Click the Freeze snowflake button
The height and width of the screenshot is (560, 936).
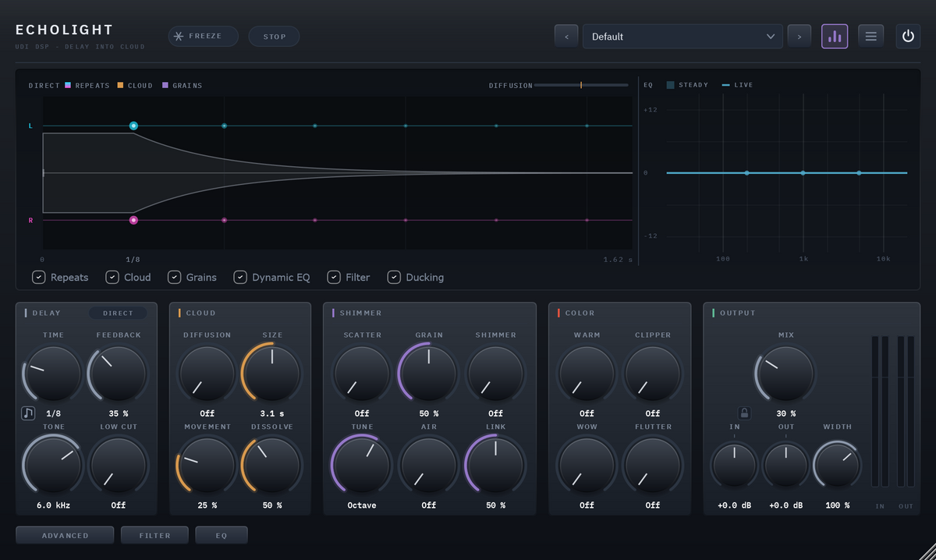click(x=203, y=37)
